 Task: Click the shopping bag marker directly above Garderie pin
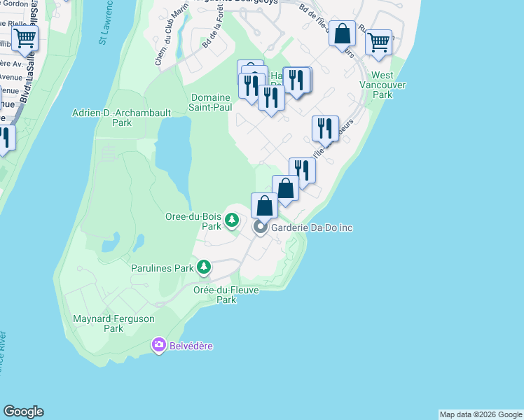pos(264,206)
